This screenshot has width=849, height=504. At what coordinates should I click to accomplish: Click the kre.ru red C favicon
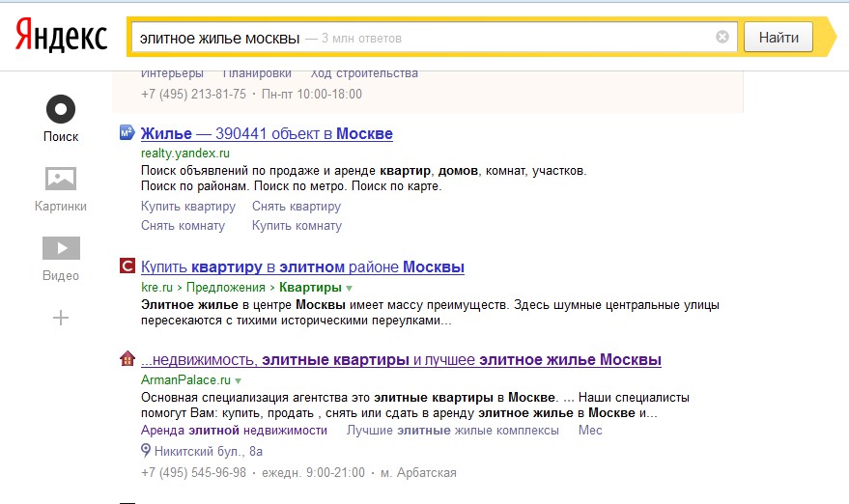[x=127, y=266]
